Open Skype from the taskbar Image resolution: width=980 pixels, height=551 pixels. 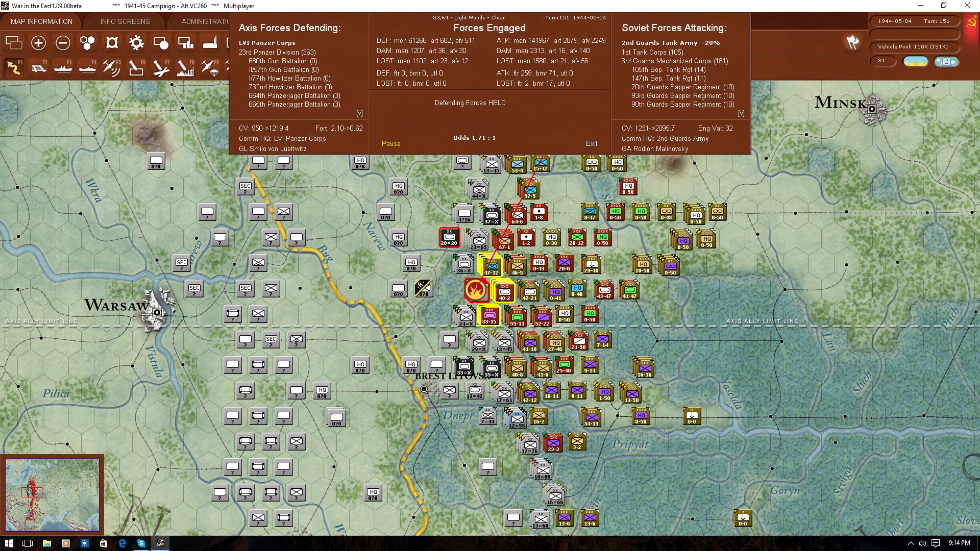141,543
